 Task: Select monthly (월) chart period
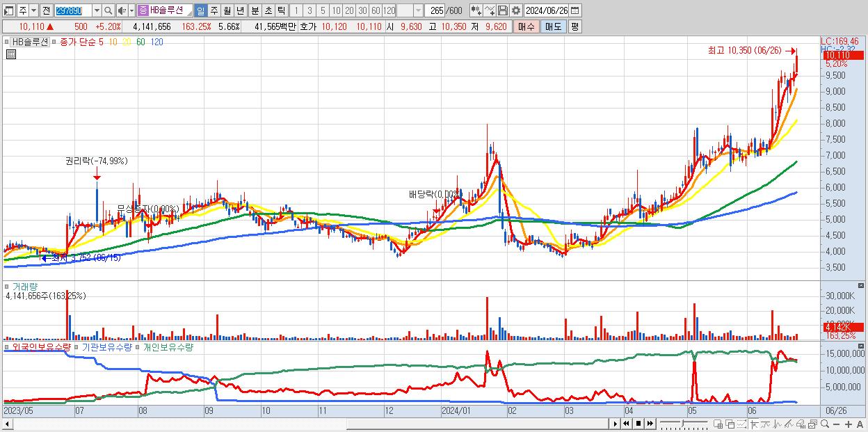[x=227, y=10]
